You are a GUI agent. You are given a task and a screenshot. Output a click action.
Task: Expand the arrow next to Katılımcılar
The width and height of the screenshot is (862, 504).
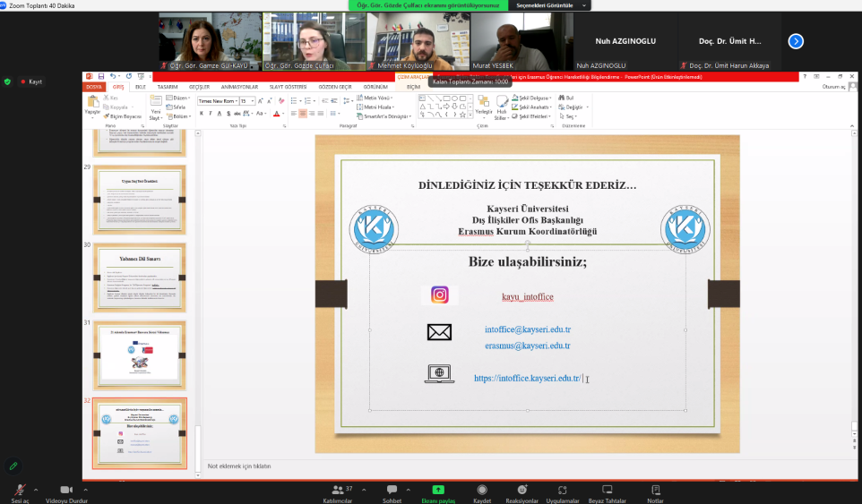coord(364,490)
